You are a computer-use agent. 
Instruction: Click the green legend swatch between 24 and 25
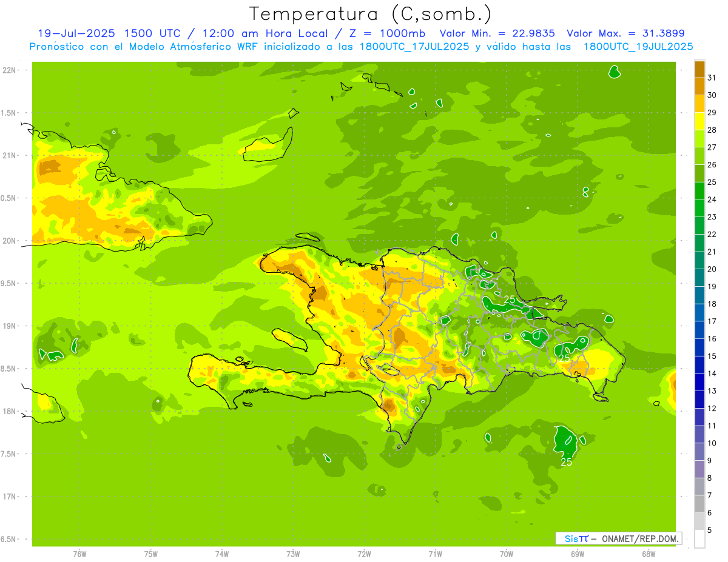699,191
